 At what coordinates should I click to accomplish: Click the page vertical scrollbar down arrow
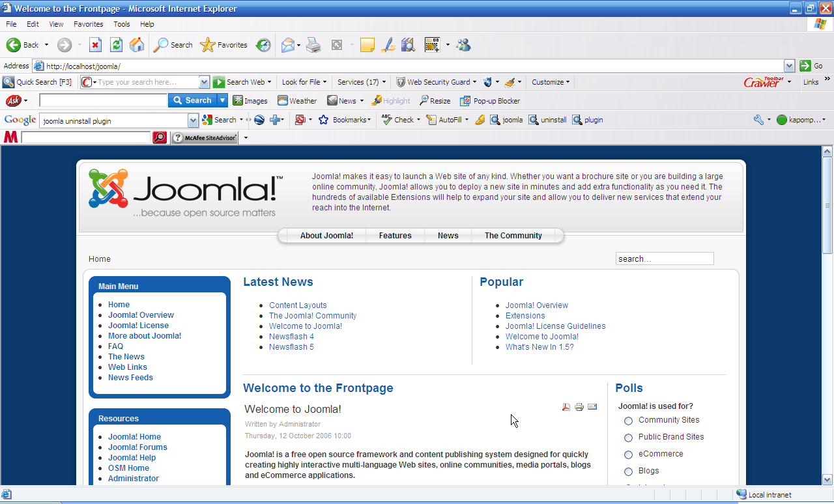(x=827, y=479)
